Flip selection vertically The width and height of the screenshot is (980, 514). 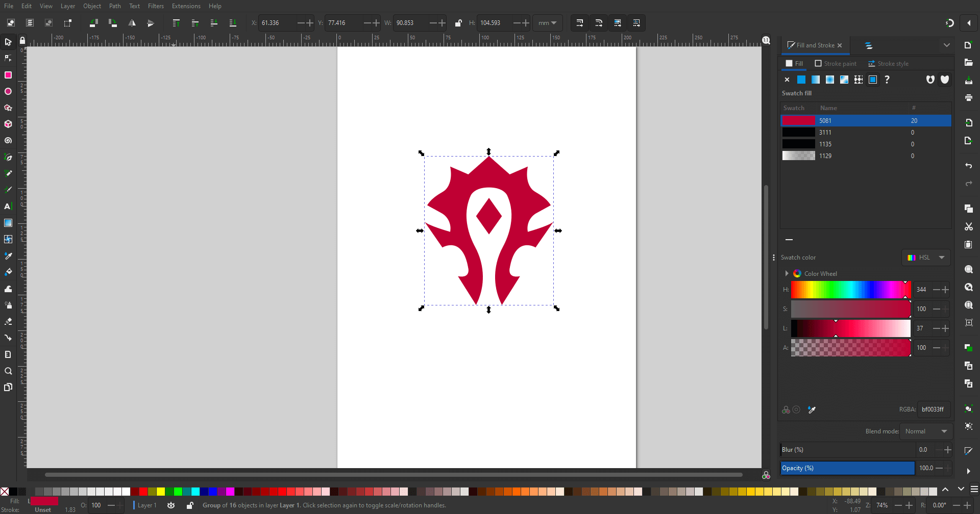[x=150, y=23]
